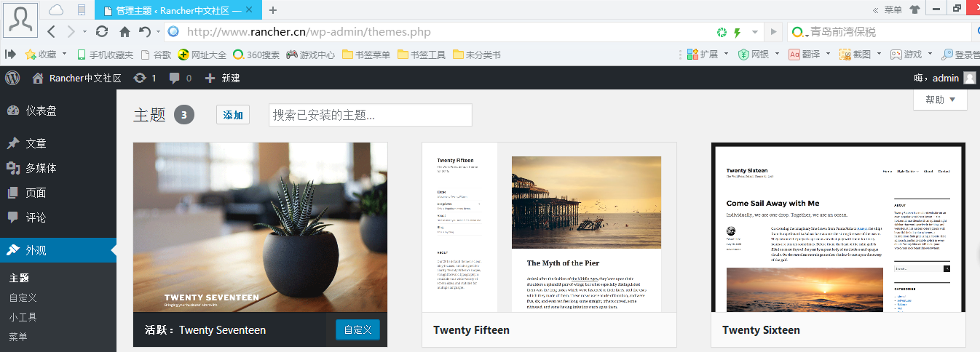980x352 pixels.
Task: Click the browser user avatar icon
Action: pos(20,20)
